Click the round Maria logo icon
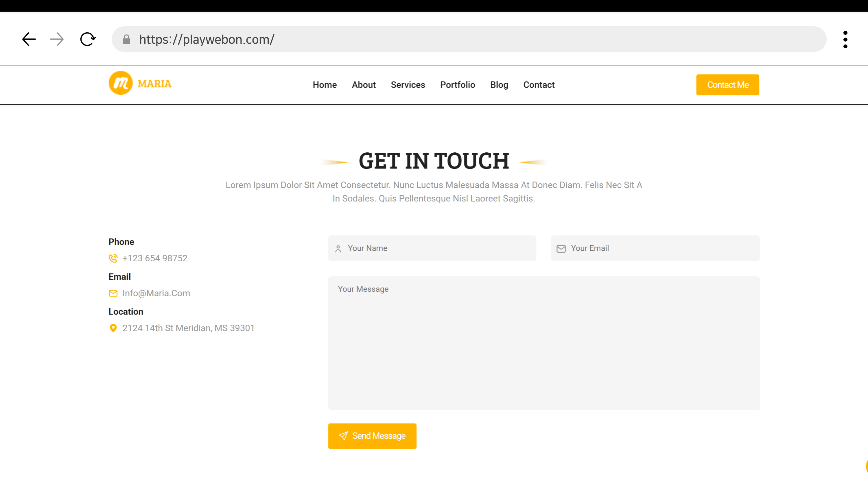This screenshot has width=868, height=488. coord(121,83)
